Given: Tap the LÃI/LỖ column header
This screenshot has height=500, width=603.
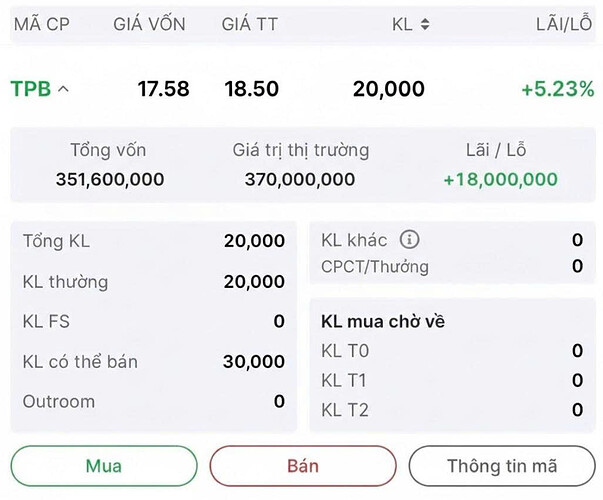Looking at the screenshot, I should coord(564,24).
